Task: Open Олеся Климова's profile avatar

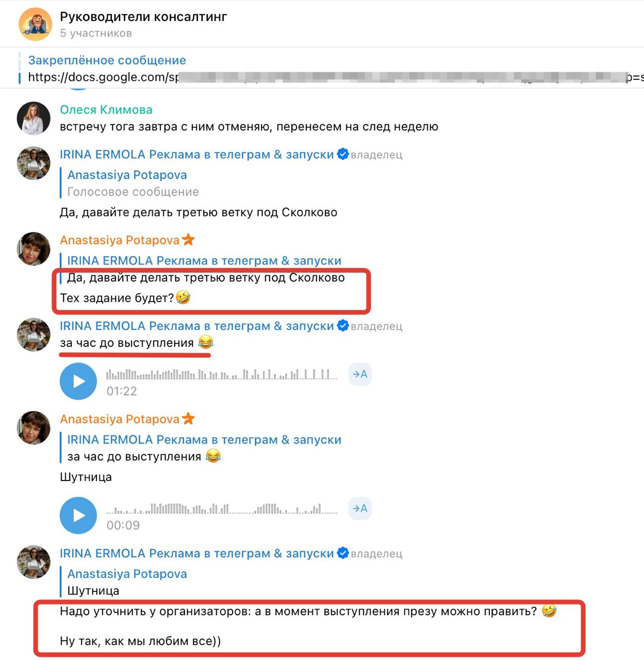Action: coord(34,118)
